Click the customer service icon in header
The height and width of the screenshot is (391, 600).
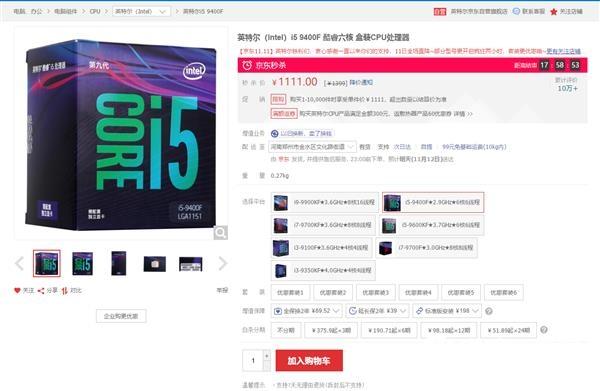(516, 11)
